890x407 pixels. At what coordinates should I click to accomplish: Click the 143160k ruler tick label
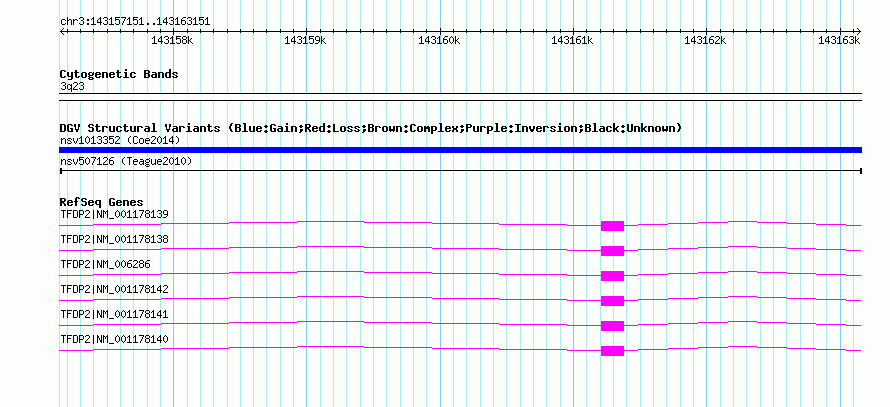click(x=439, y=40)
